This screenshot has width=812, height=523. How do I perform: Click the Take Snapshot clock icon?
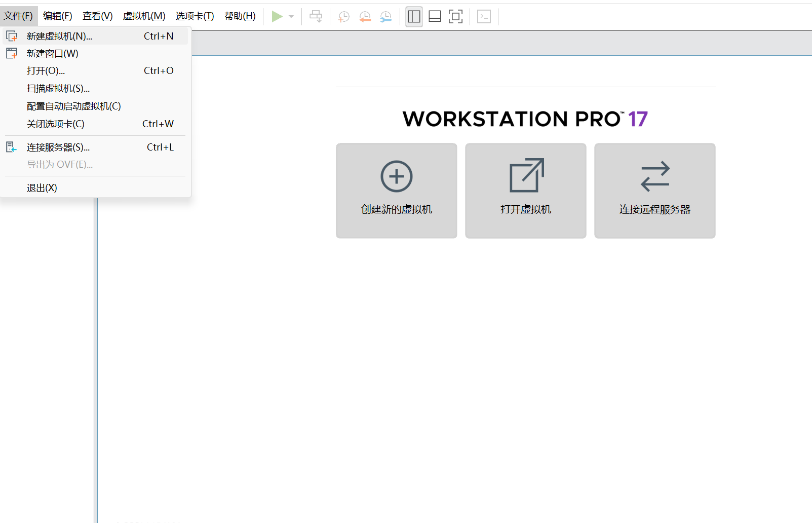point(344,17)
